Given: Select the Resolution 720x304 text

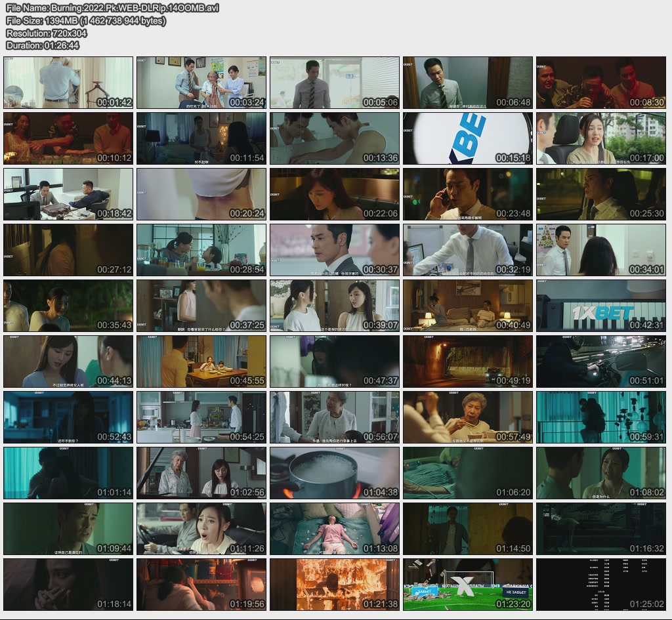Looking at the screenshot, I should (47, 33).
